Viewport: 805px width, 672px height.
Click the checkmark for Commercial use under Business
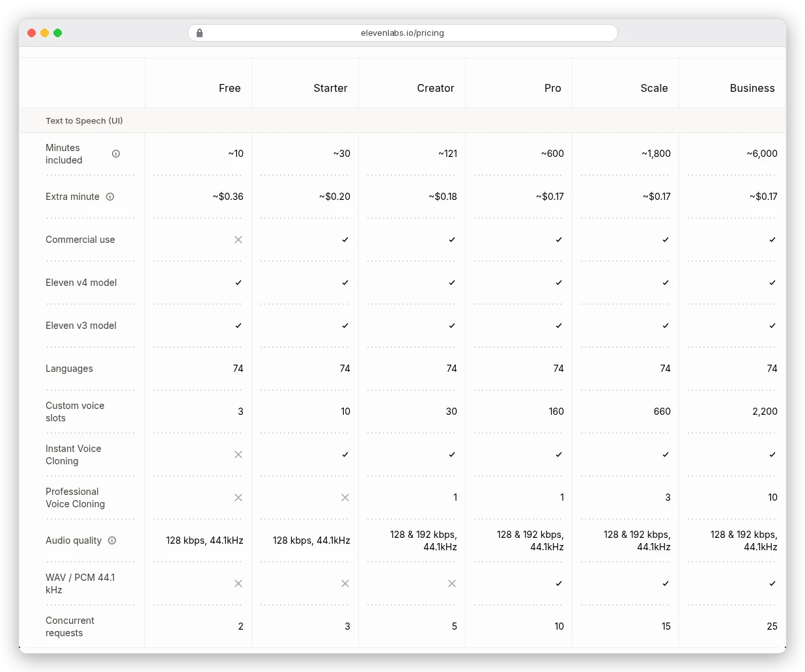(772, 240)
